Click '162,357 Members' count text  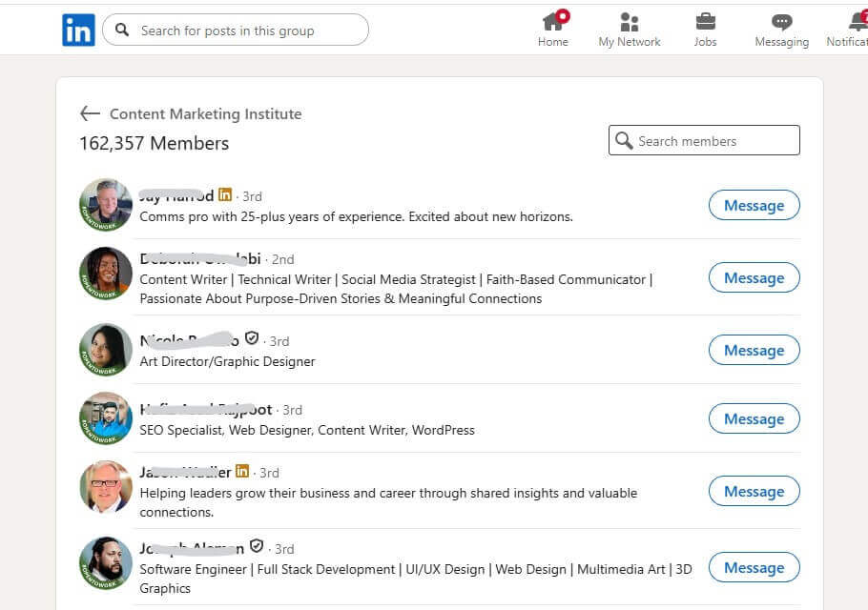click(154, 143)
